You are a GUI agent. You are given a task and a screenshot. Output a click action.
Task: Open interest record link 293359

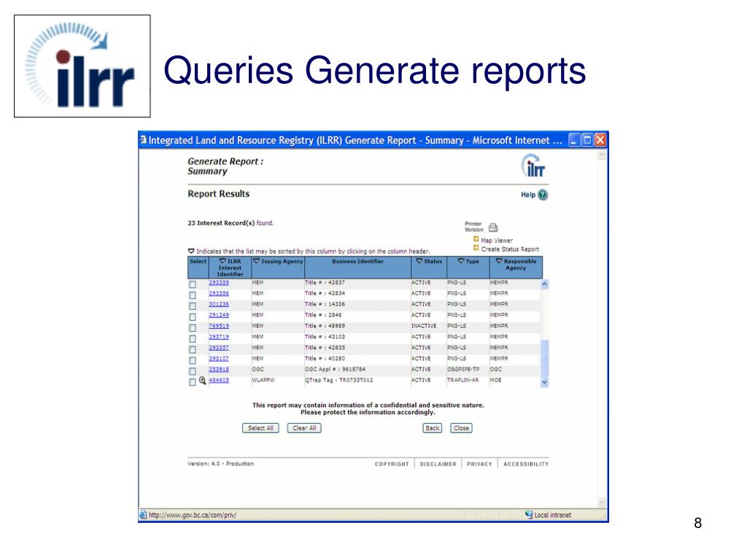pyautogui.click(x=219, y=282)
